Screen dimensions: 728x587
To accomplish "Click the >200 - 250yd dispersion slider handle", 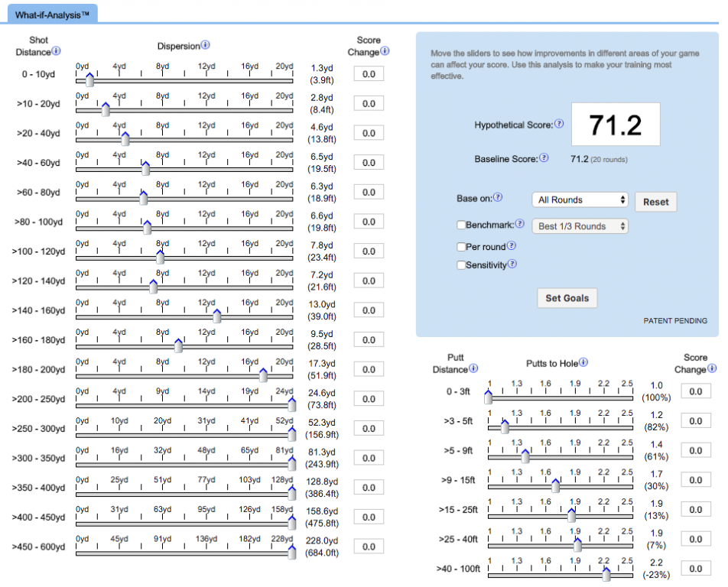I will 292,404.
